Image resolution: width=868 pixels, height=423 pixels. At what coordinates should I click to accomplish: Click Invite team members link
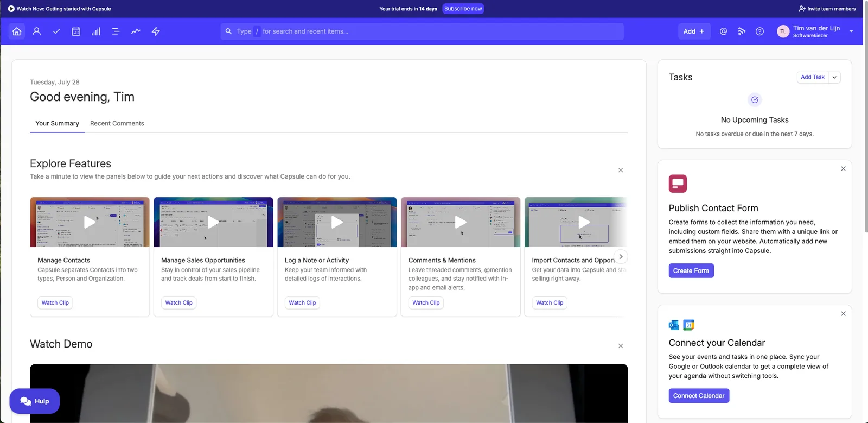point(827,9)
